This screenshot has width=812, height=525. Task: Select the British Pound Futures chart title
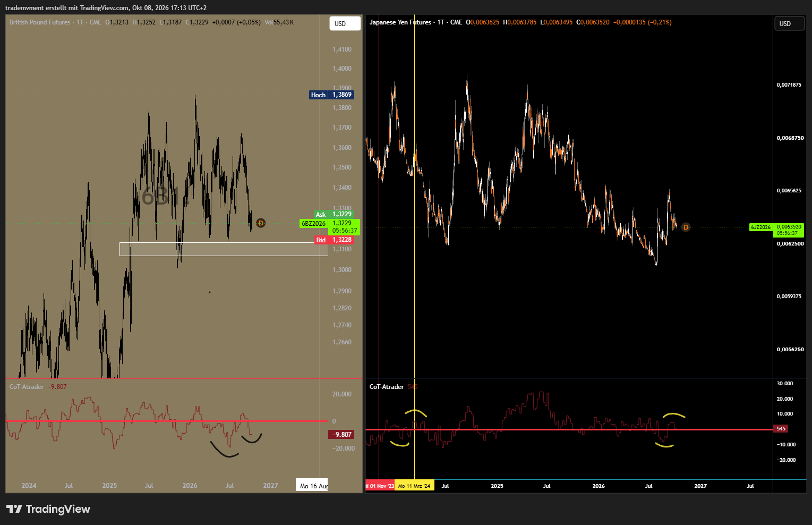pyautogui.click(x=40, y=22)
